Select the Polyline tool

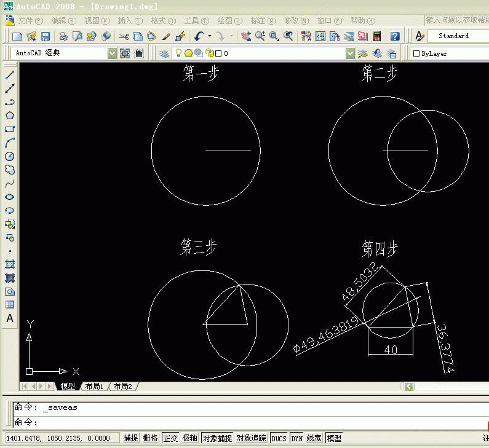[x=10, y=102]
